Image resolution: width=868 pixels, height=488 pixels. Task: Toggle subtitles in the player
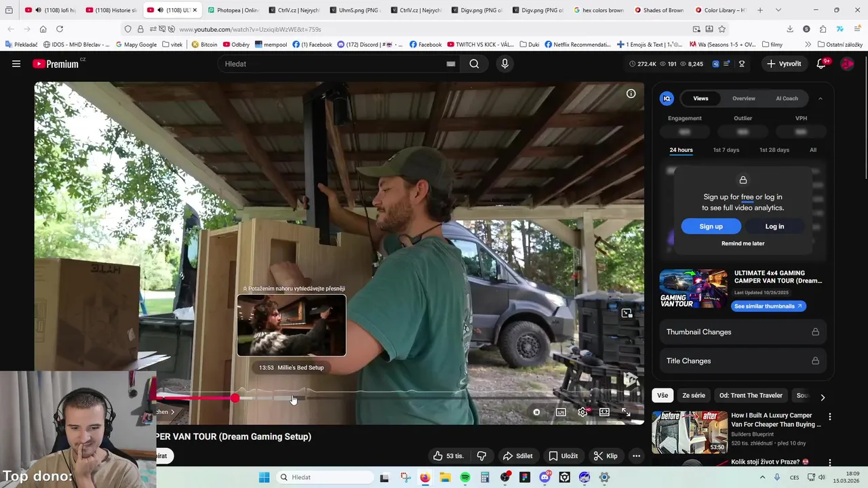coord(561,412)
